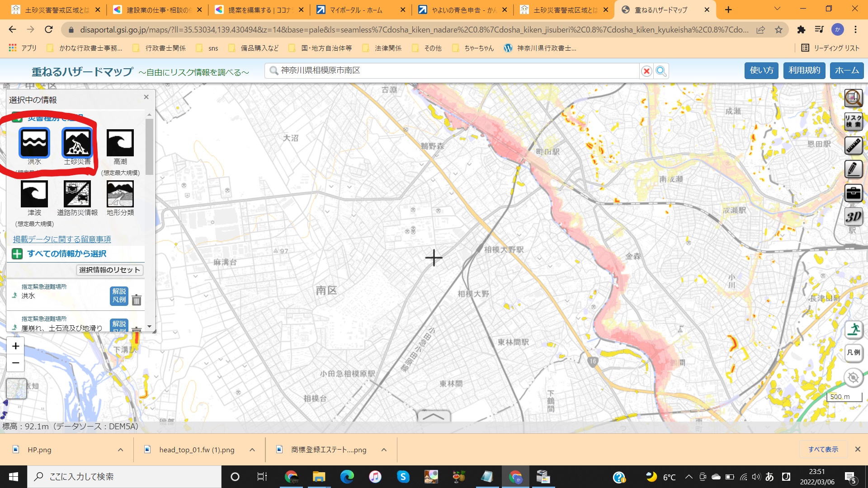Open HP.png download options arrow
The image size is (868, 488).
coord(120,450)
